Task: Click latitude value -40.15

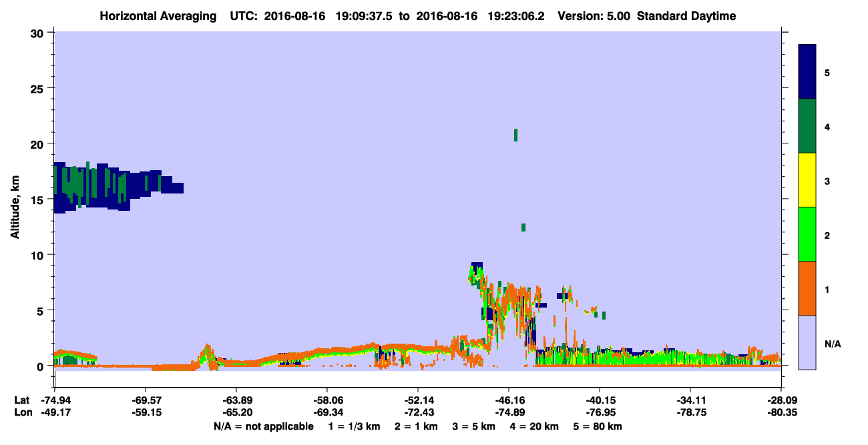Action: click(599, 400)
